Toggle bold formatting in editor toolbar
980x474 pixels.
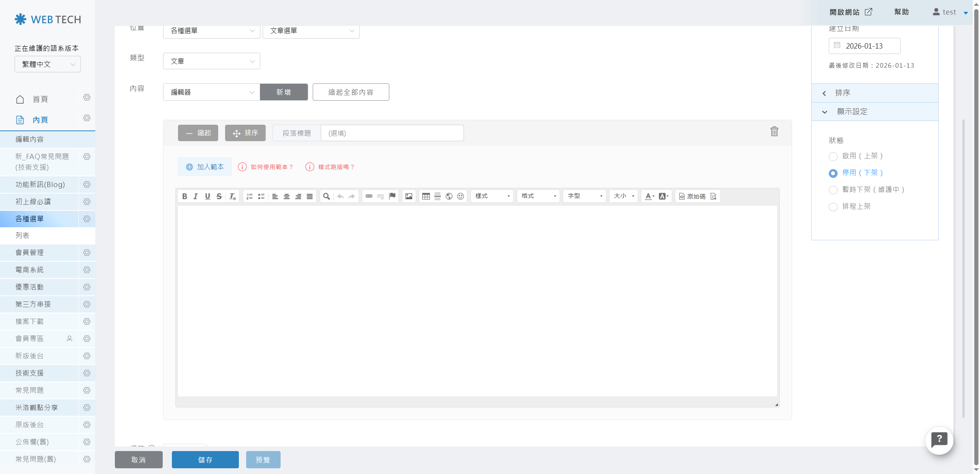(x=185, y=196)
